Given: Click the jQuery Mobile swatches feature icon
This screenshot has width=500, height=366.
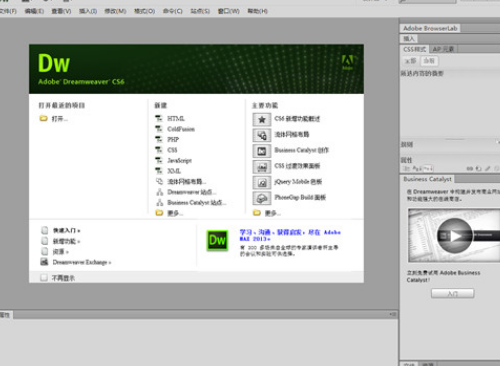Looking at the screenshot, I should click(x=262, y=182).
